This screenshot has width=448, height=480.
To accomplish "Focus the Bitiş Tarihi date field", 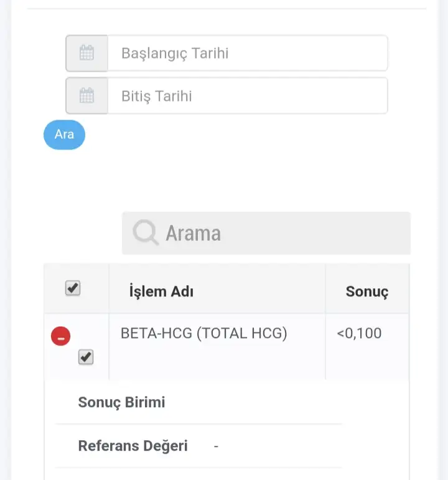I will tap(247, 96).
